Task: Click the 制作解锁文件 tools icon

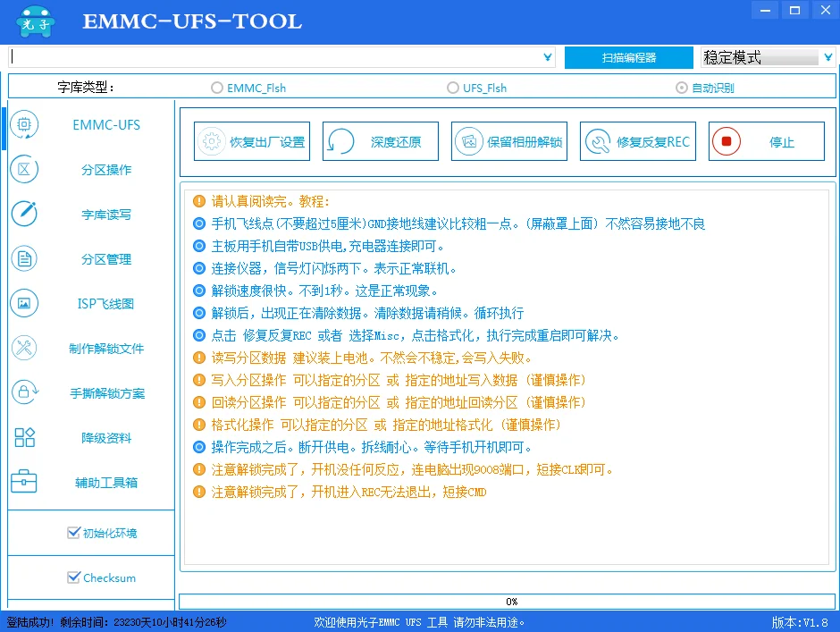Action: pos(24,348)
